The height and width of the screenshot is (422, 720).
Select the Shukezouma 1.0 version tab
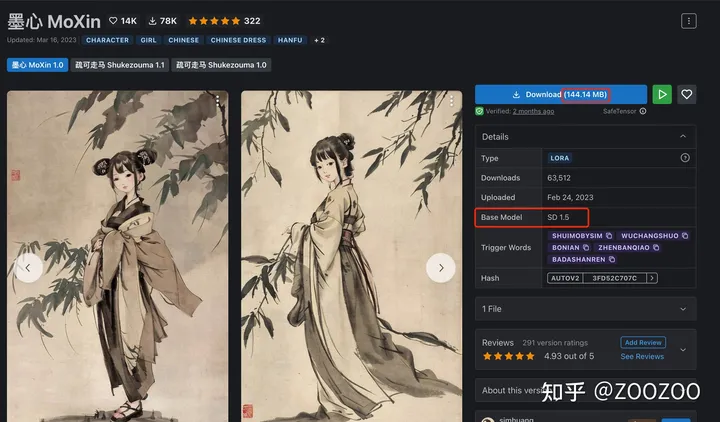[x=221, y=65]
